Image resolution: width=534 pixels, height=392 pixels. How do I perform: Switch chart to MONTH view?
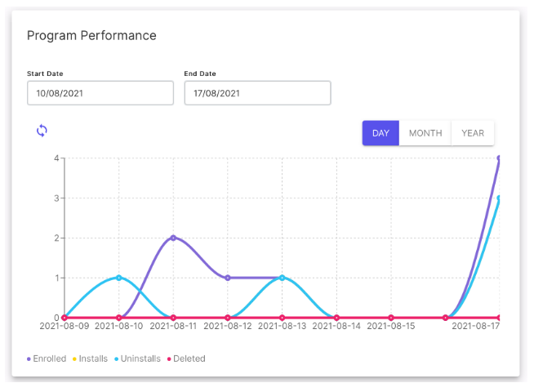tap(425, 133)
